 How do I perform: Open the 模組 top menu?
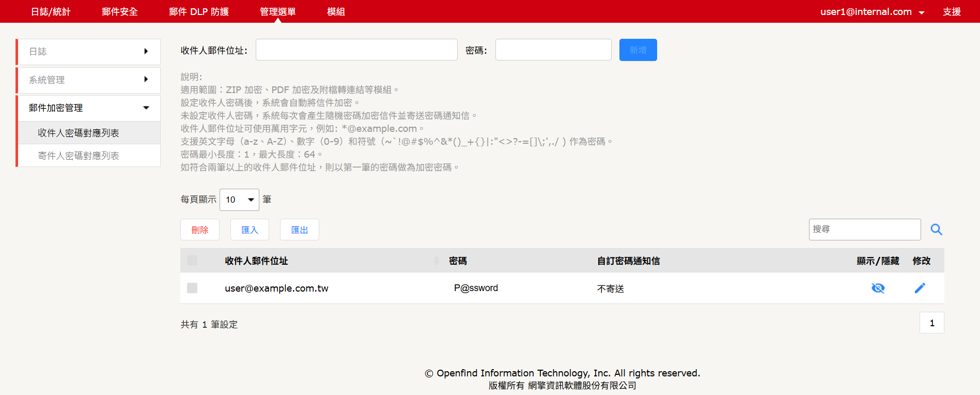click(x=336, y=11)
